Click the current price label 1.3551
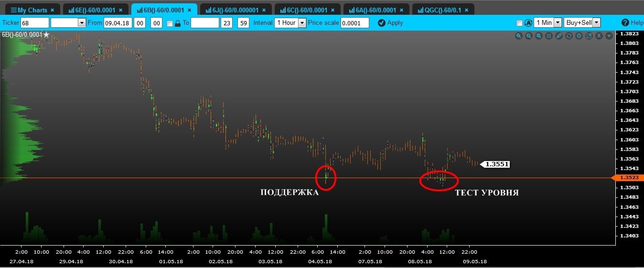The height and width of the screenshot is (268, 644). pyautogui.click(x=495, y=164)
